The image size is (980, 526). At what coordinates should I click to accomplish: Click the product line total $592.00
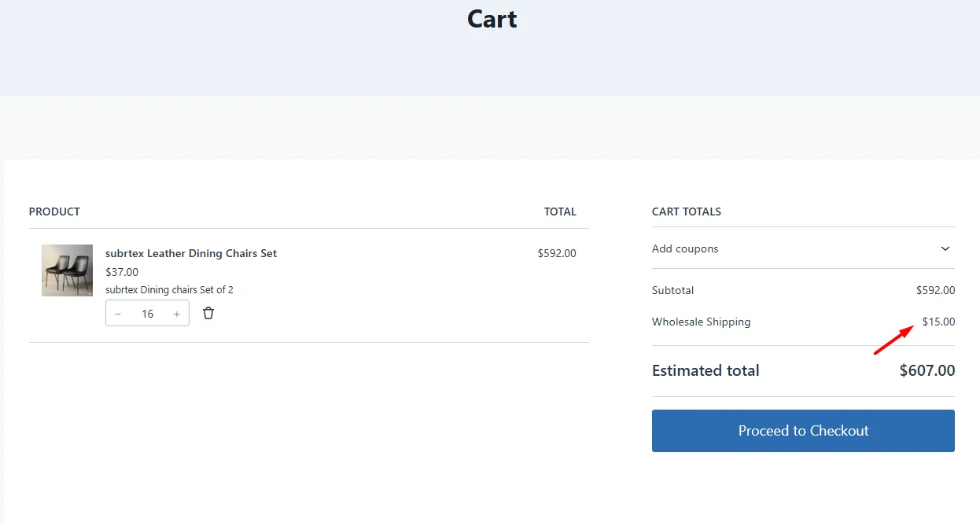pyautogui.click(x=557, y=253)
